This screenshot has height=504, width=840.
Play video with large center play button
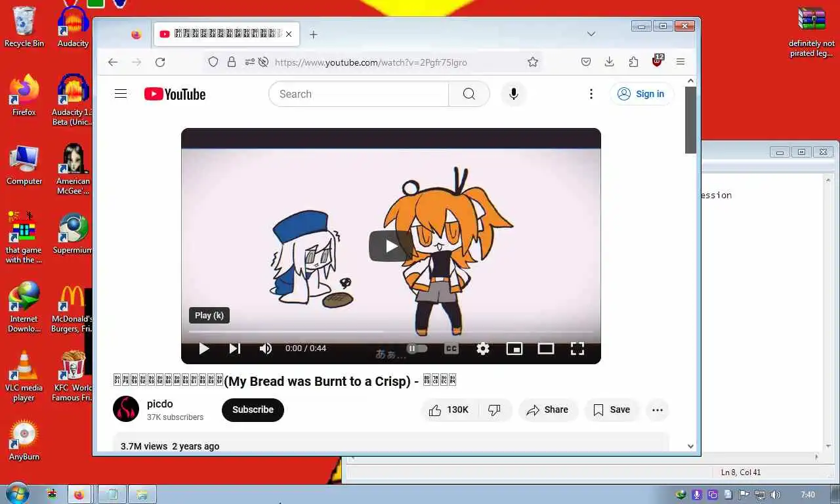tap(391, 246)
